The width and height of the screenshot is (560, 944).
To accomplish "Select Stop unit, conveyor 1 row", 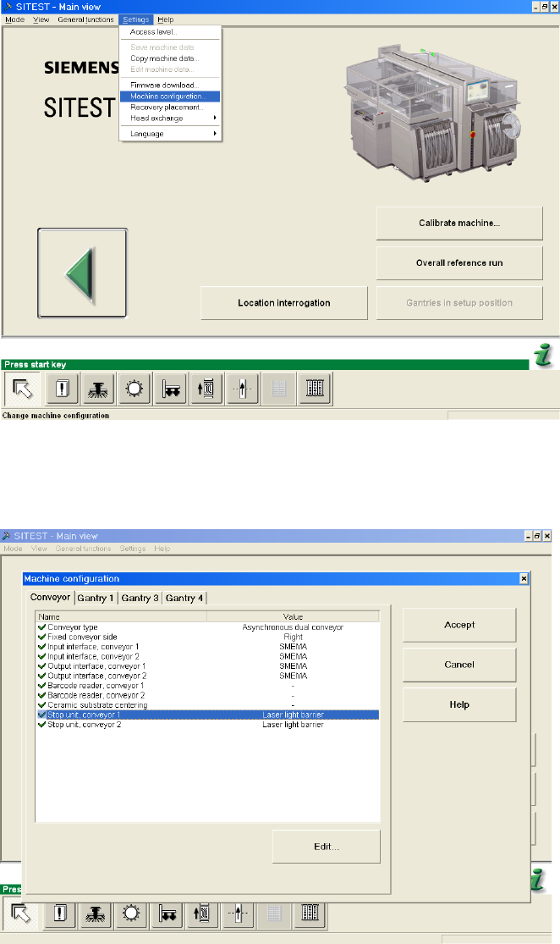I will coord(207,715).
